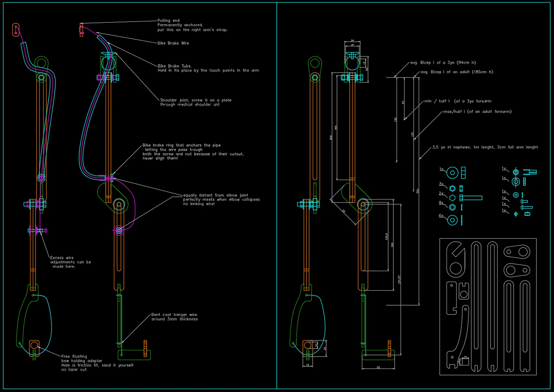The height and width of the screenshot is (392, 554).
Task: Click the top large washer symbol labeled 1x
Action: (452, 173)
